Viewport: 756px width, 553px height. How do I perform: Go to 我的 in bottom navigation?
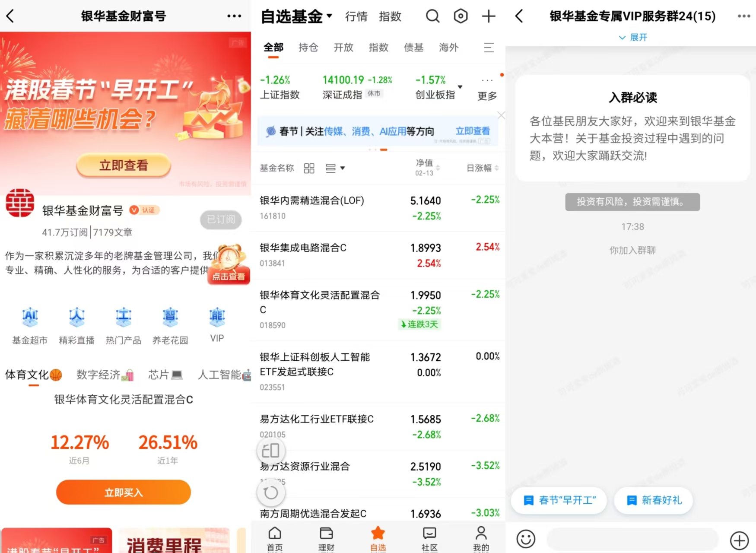point(481,538)
